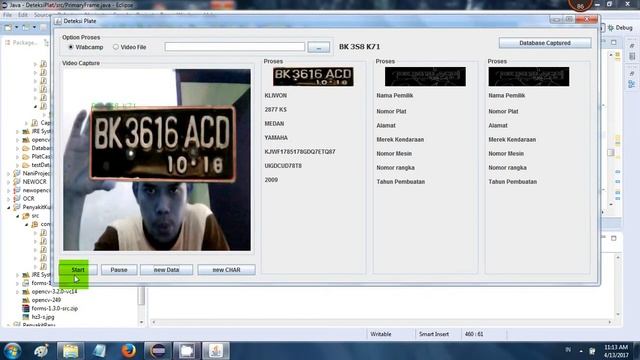Expand the PlatCas folder node
The height and width of the screenshot is (360, 640).
[x=18, y=157]
